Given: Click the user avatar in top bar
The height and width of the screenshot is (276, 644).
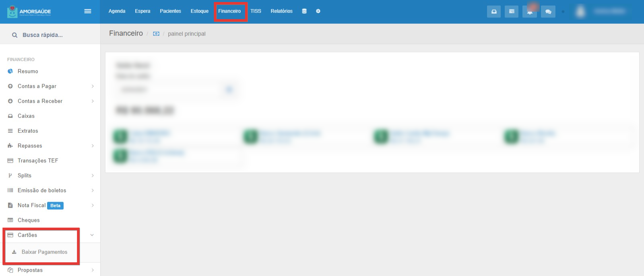Looking at the screenshot, I should pos(580,11).
